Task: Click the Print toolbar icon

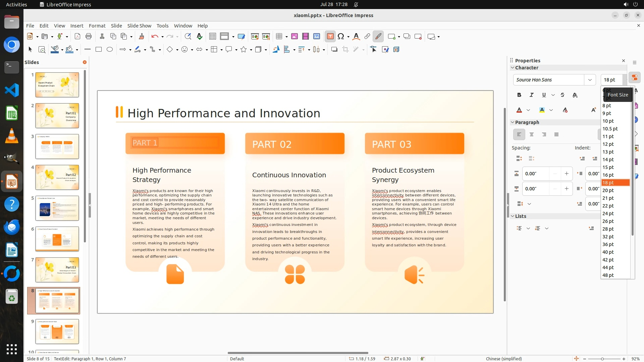Action: 89,37
